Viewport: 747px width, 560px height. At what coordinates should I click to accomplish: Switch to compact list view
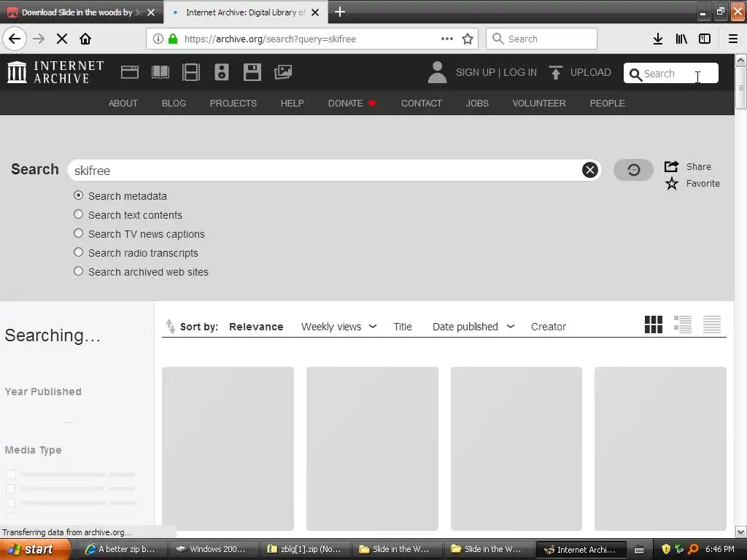click(712, 324)
